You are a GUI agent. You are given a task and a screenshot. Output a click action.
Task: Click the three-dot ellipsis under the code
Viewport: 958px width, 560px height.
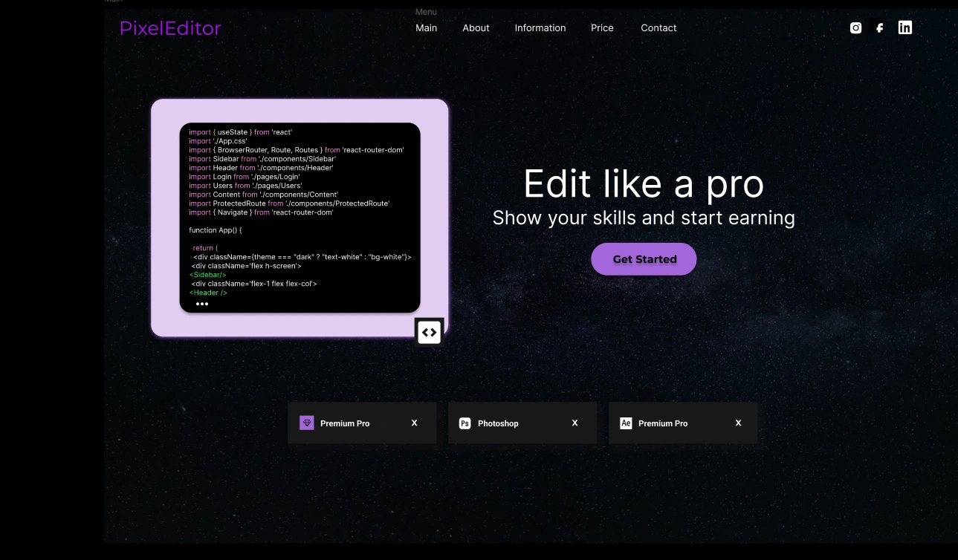202,304
